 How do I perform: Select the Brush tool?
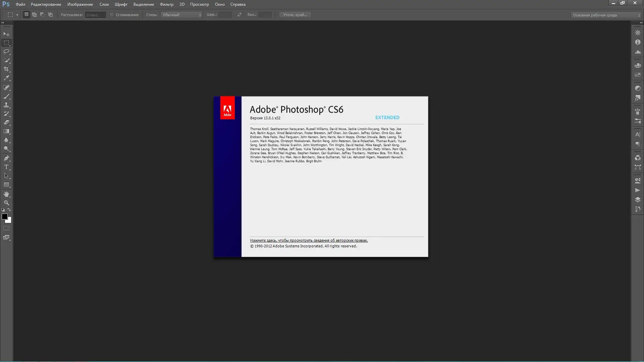click(x=6, y=96)
